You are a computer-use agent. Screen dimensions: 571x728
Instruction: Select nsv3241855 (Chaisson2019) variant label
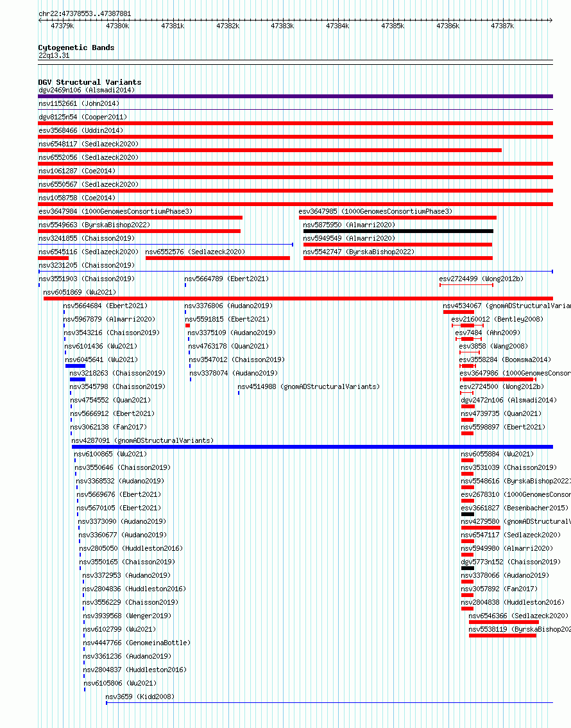[87, 238]
